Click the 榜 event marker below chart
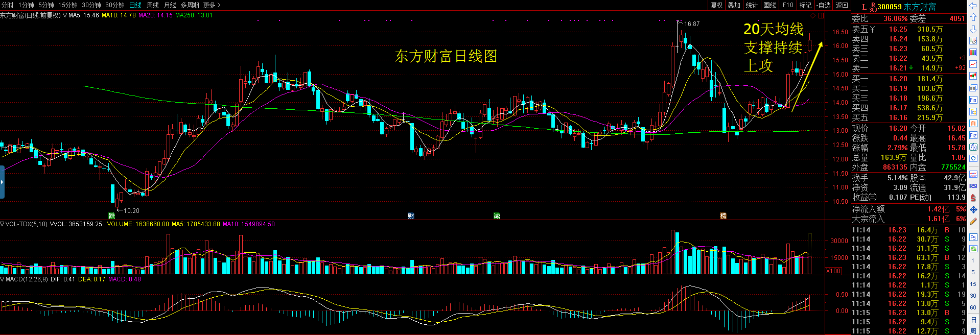The height and width of the screenshot is (335, 980). click(x=723, y=216)
